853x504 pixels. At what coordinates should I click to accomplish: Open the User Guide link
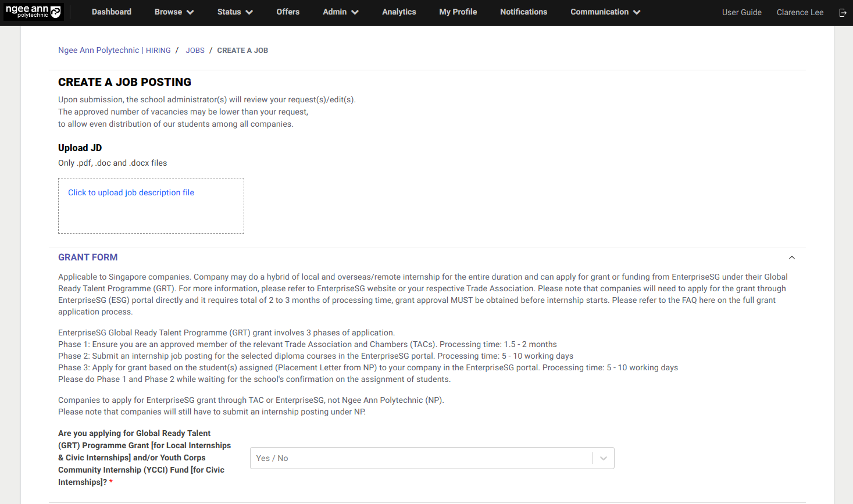(x=741, y=12)
